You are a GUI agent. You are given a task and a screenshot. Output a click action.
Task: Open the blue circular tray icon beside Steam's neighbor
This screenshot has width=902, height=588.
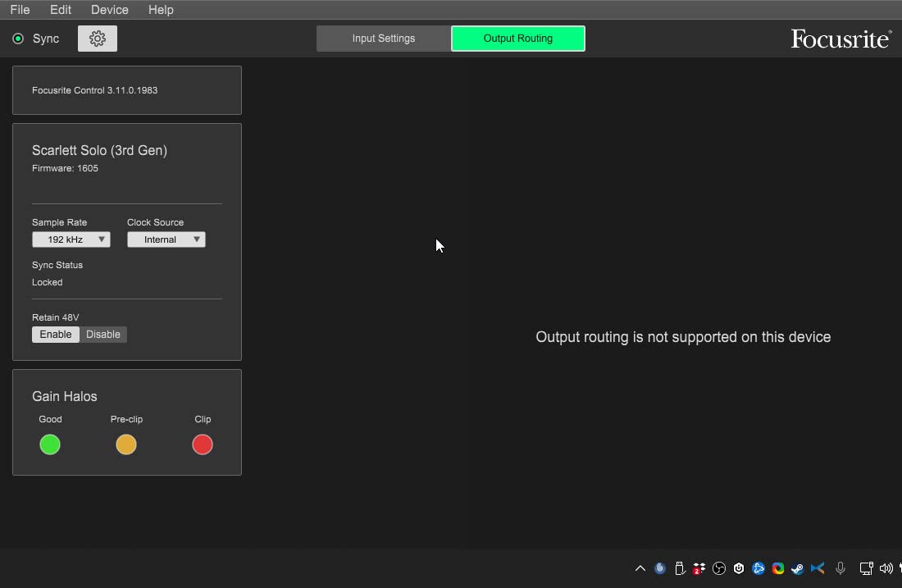(x=758, y=568)
